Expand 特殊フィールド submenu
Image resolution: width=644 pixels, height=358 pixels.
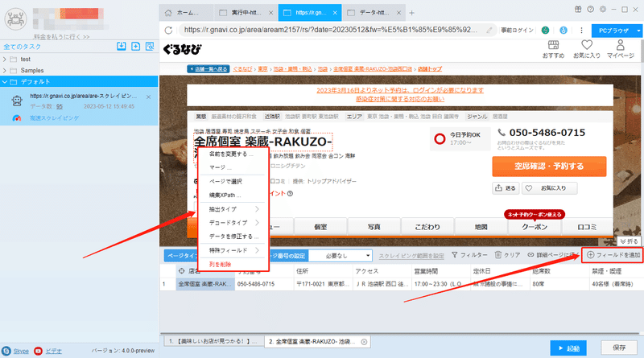[233, 250]
